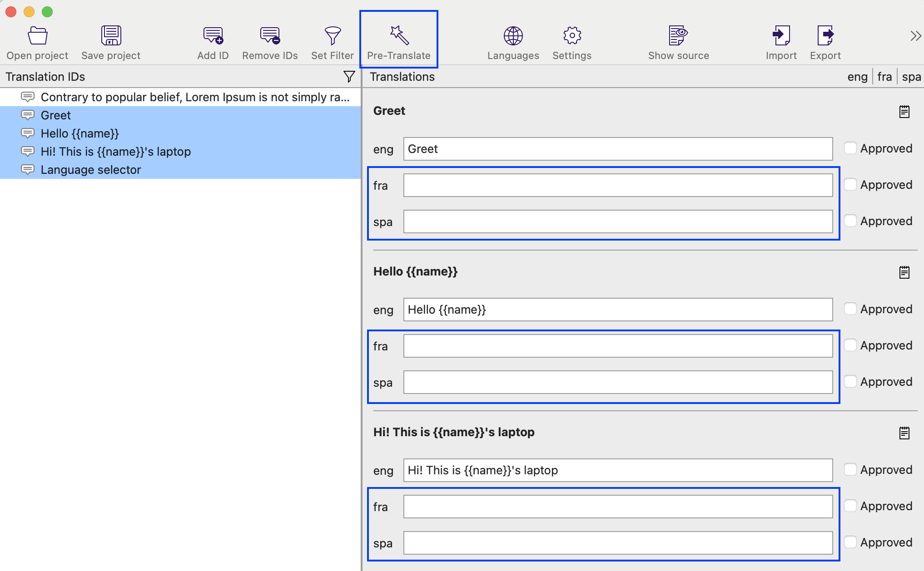
Task: Click the calendar icon for Greet
Action: tap(904, 111)
